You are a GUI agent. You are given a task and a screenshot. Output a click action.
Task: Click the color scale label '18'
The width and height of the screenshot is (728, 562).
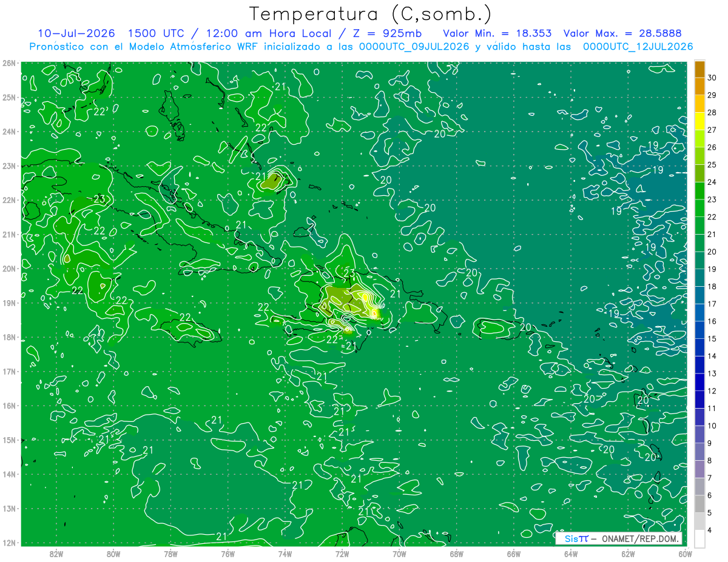click(712, 287)
